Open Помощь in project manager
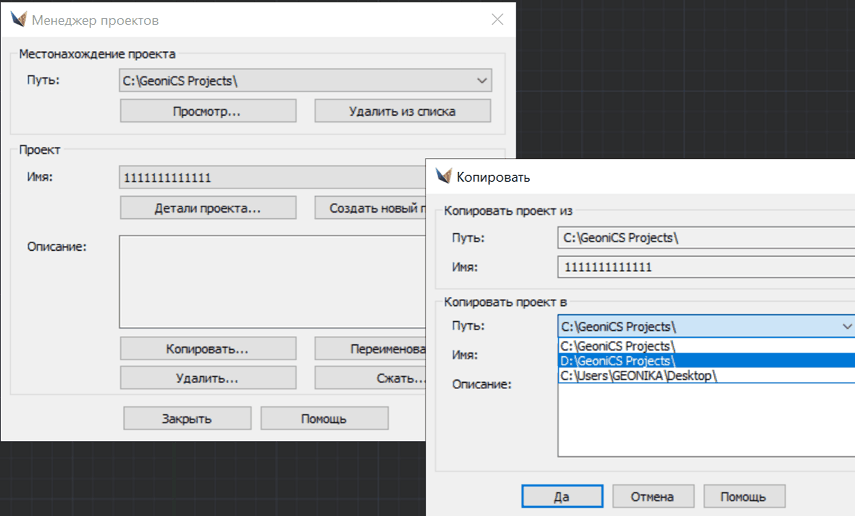855x516 pixels. (x=324, y=418)
